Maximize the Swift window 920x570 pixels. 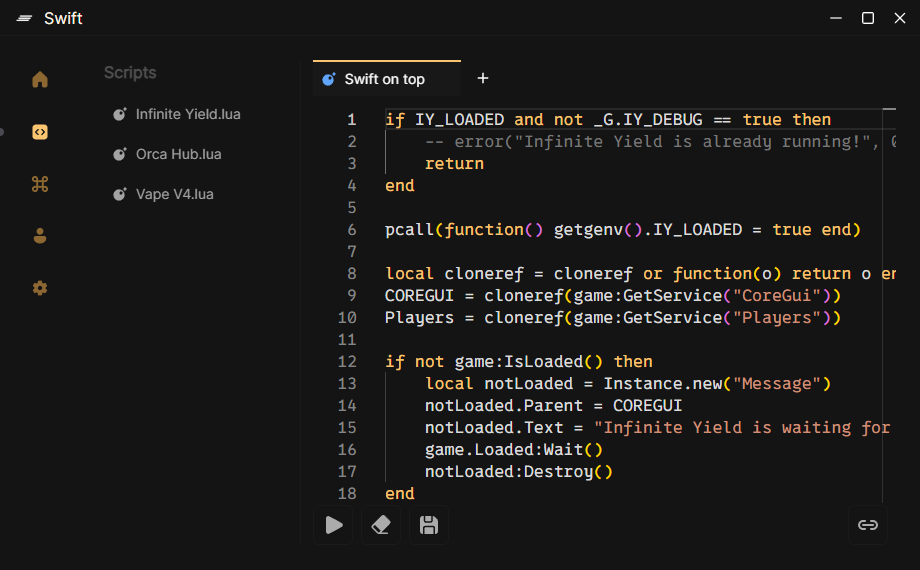point(868,18)
